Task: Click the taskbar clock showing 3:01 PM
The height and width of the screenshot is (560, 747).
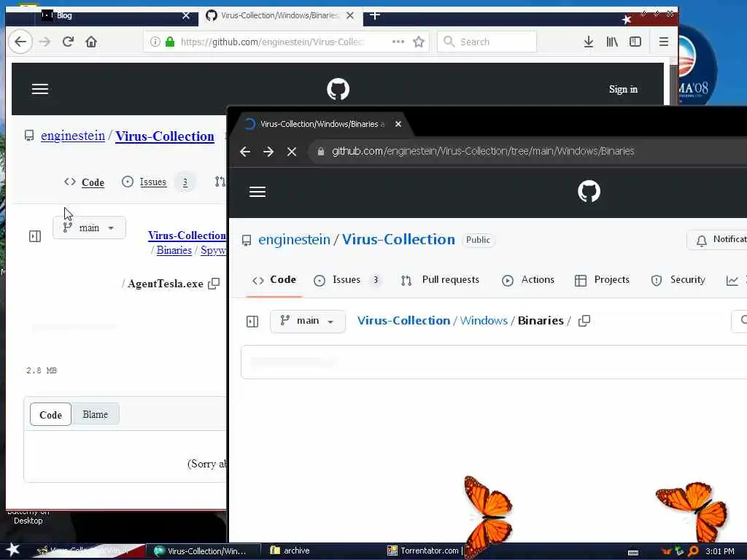Action: 720,551
